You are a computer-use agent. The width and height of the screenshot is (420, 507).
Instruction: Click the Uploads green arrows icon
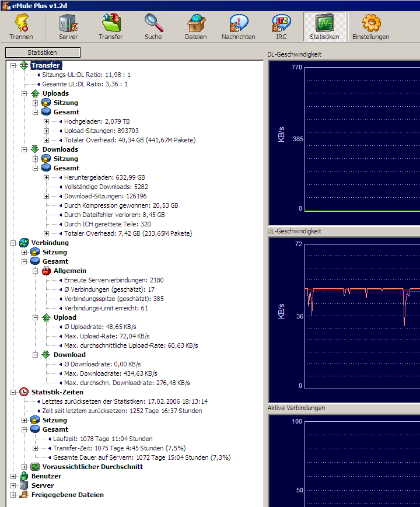coord(35,93)
